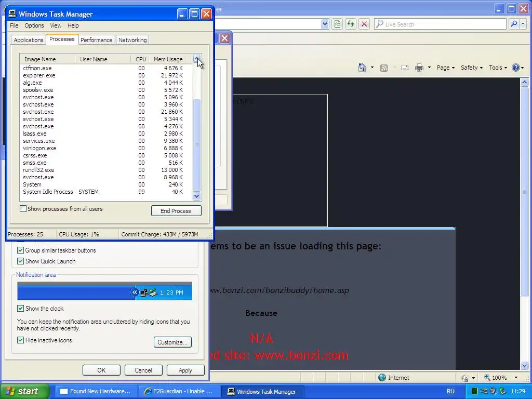Image resolution: width=532 pixels, height=399 pixels.
Task: Click the Start button
Action: [25, 391]
